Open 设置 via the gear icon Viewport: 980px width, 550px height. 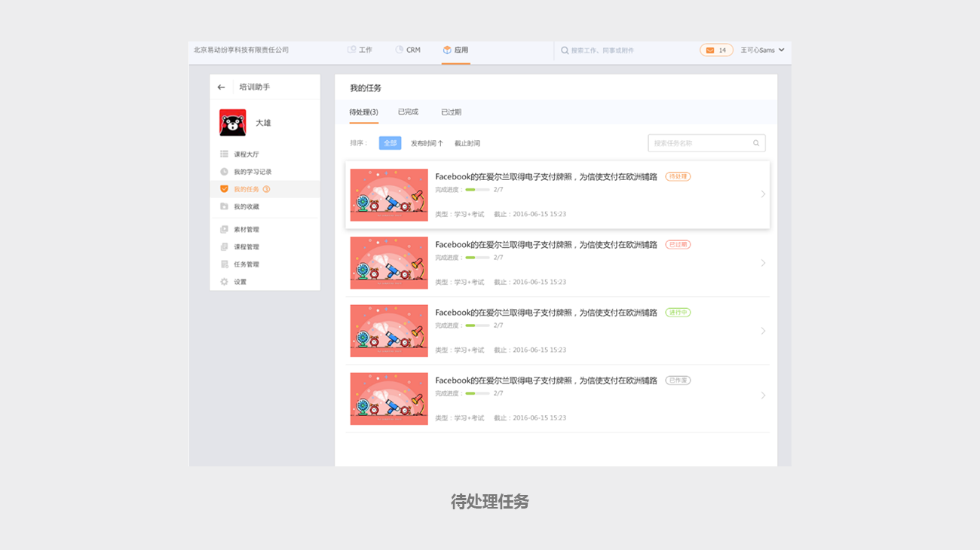pos(224,282)
